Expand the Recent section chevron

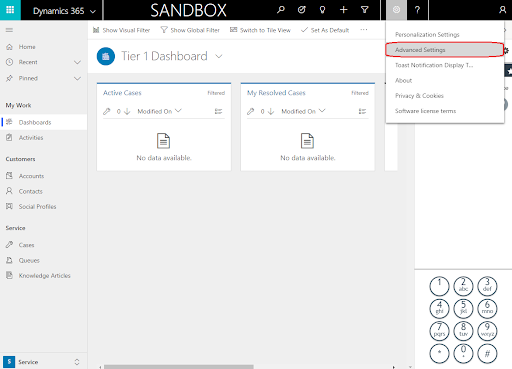pos(77,62)
